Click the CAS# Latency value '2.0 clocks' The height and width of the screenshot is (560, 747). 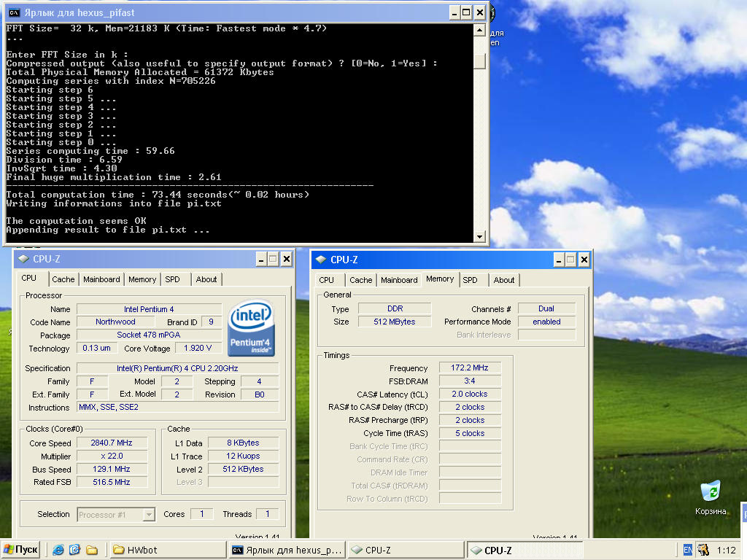(470, 394)
